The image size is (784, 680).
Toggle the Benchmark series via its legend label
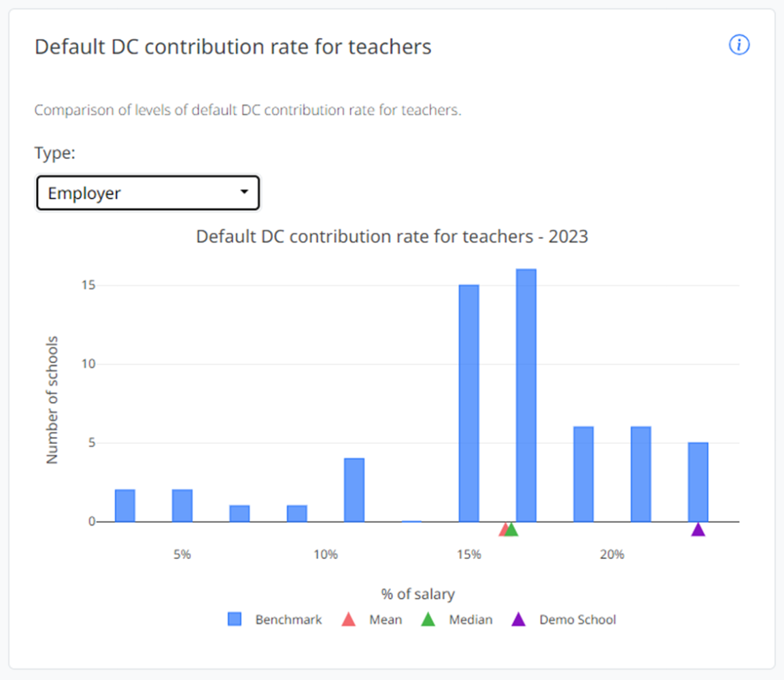tap(288, 620)
